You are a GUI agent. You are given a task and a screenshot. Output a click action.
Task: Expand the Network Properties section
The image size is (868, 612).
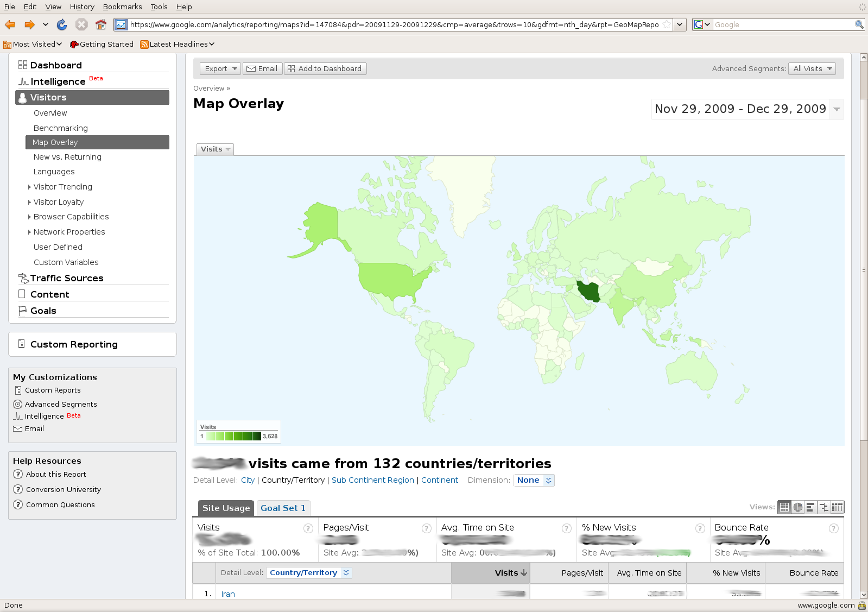pos(29,232)
